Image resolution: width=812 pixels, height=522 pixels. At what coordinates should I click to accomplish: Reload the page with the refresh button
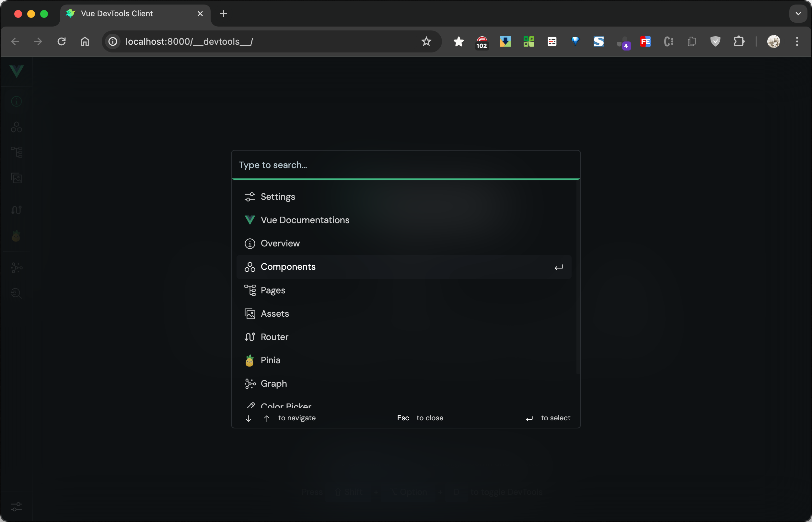61,42
